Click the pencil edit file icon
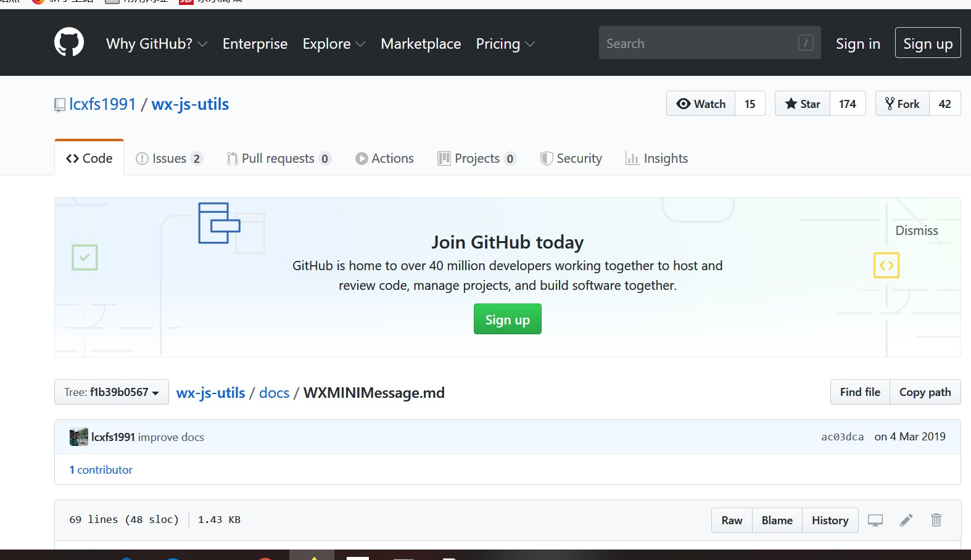Screen dimensions: 971x560 point(906,520)
